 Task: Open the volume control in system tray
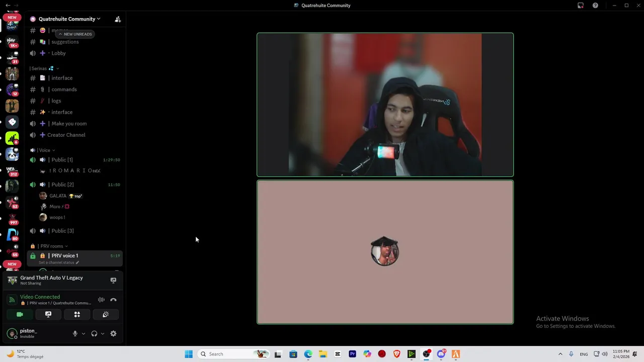point(605,354)
